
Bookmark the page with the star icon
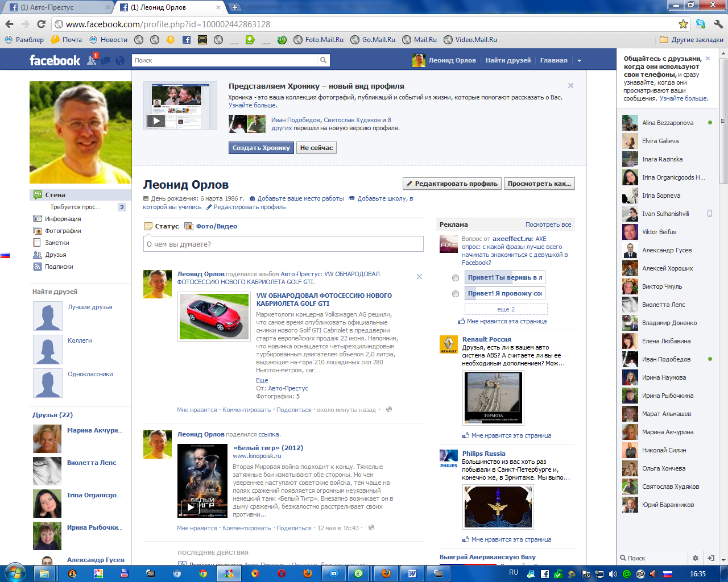click(683, 24)
